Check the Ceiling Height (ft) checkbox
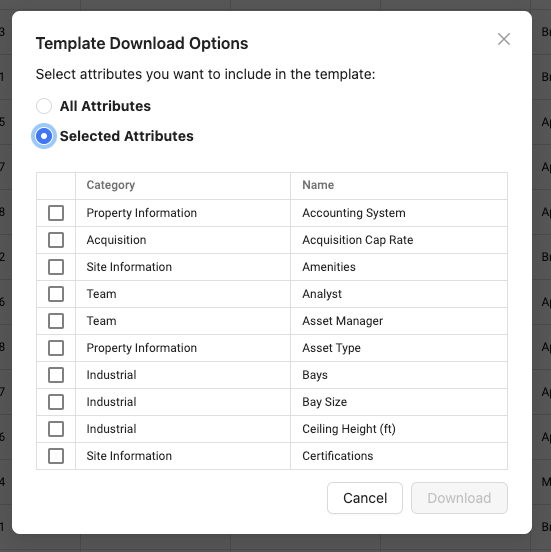This screenshot has width=551, height=552. (x=56, y=429)
